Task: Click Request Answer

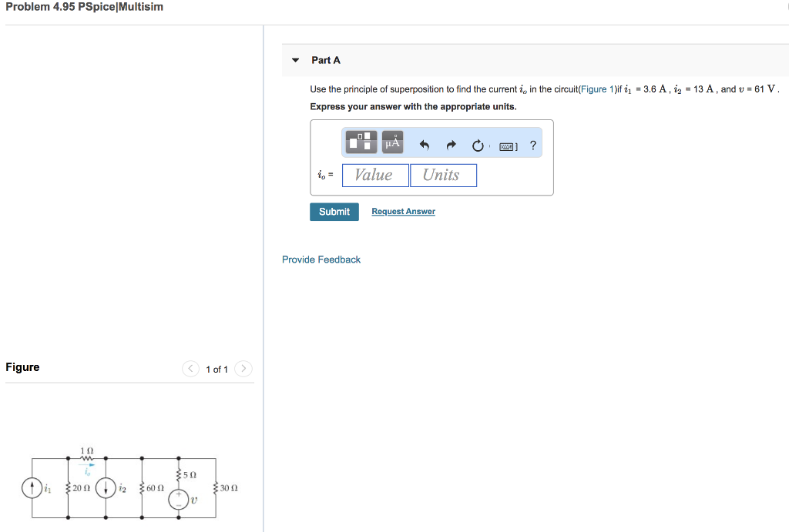Action: pos(403,211)
